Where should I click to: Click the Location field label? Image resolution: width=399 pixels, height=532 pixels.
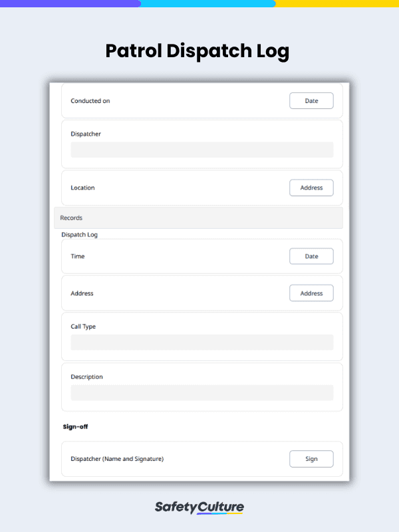pyautogui.click(x=82, y=188)
